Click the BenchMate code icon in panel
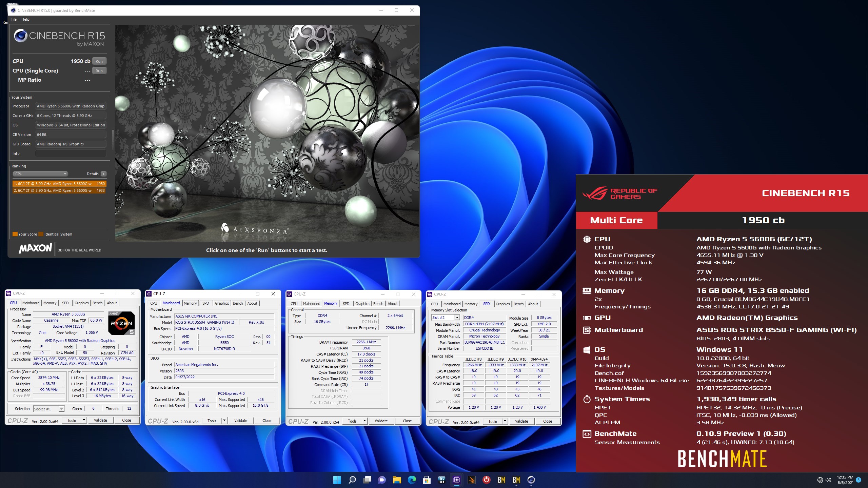Screen dimensions: 868x488 point(587,434)
